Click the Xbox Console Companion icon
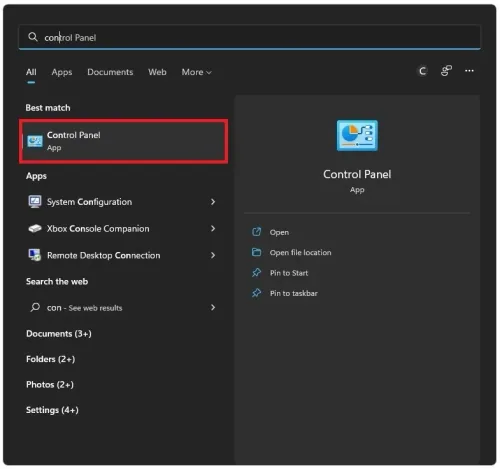This screenshot has height=469, width=500. [x=35, y=229]
